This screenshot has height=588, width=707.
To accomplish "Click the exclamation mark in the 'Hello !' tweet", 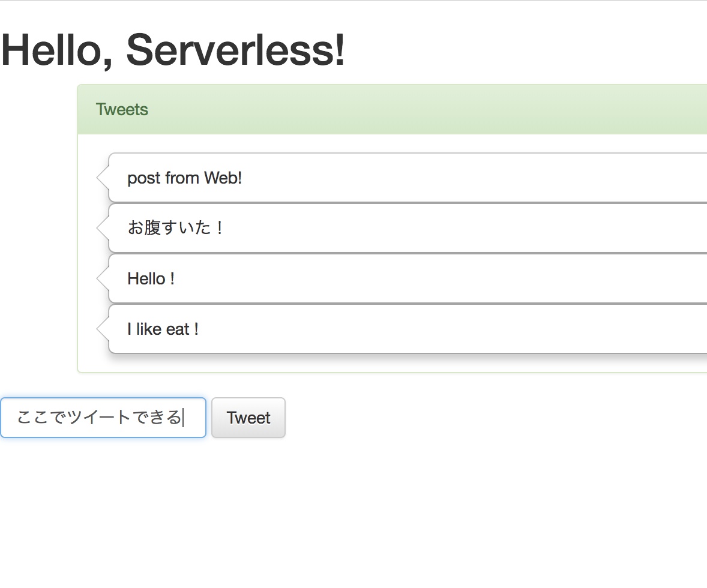I will (x=172, y=278).
